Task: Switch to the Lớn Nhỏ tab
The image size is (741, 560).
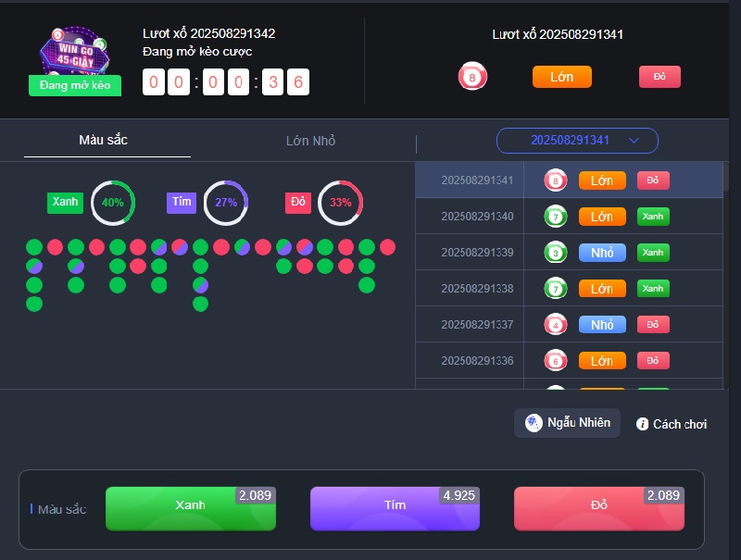Action: (x=310, y=142)
